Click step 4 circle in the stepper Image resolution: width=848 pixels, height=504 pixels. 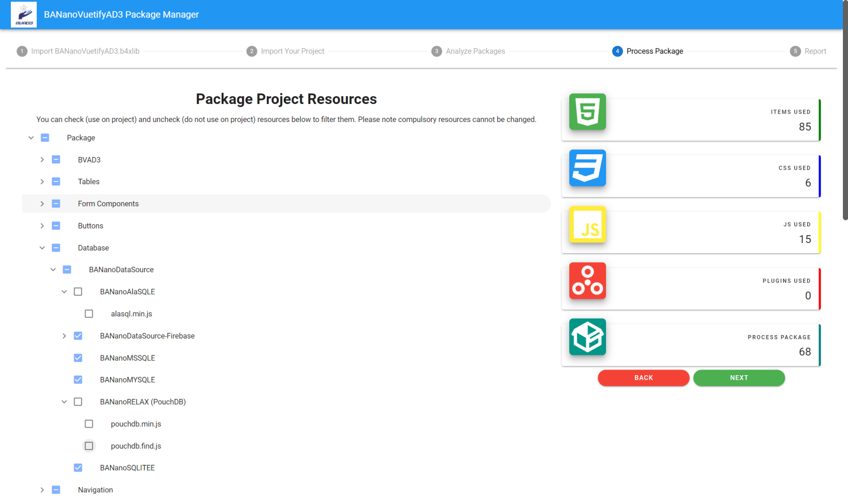617,51
